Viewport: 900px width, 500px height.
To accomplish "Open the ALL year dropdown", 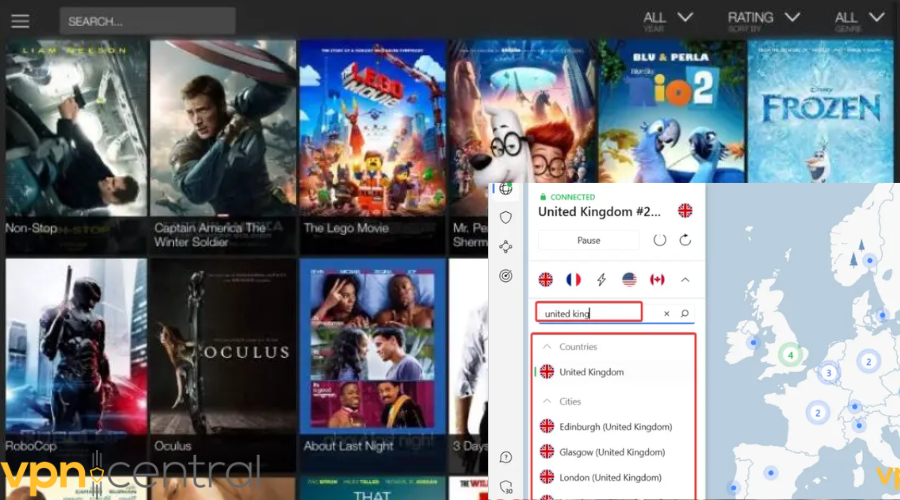I will (x=667, y=20).
